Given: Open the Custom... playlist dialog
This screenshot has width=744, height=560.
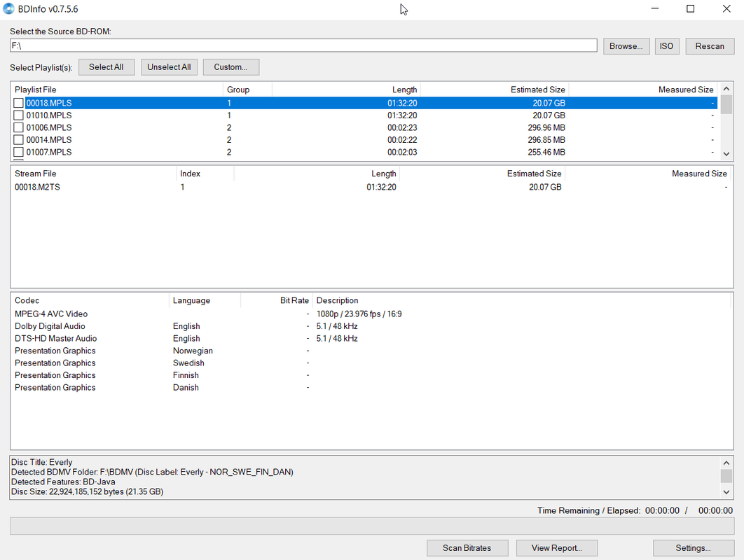Looking at the screenshot, I should point(230,67).
